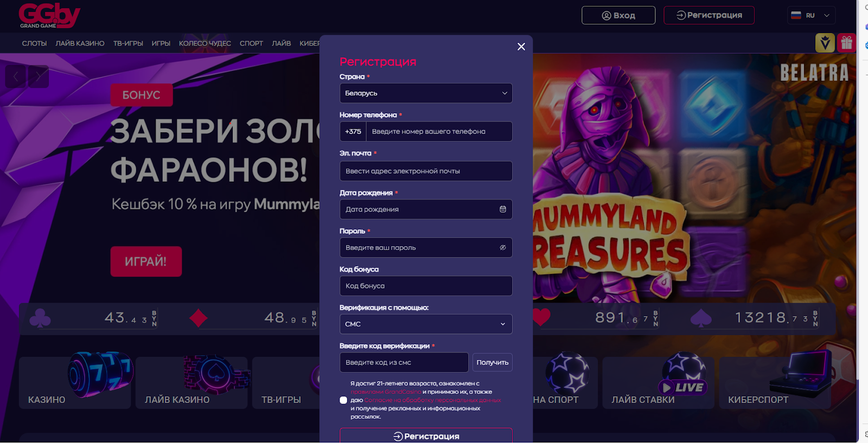
Task: Click the diamonds jackpot icon
Action: (199, 318)
